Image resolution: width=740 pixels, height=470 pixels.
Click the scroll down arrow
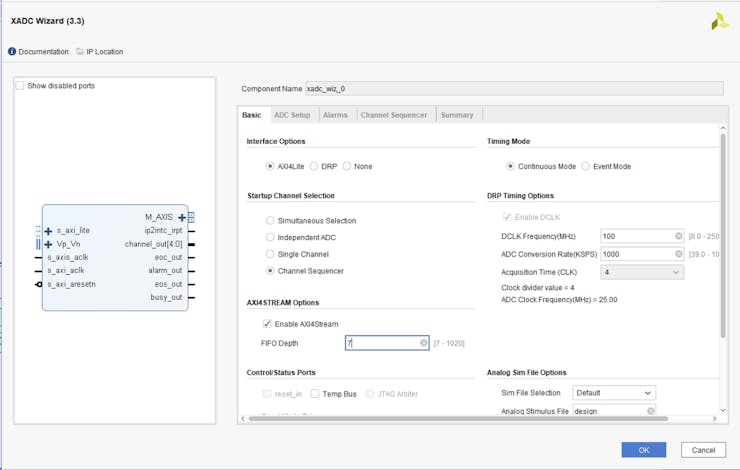[723, 411]
